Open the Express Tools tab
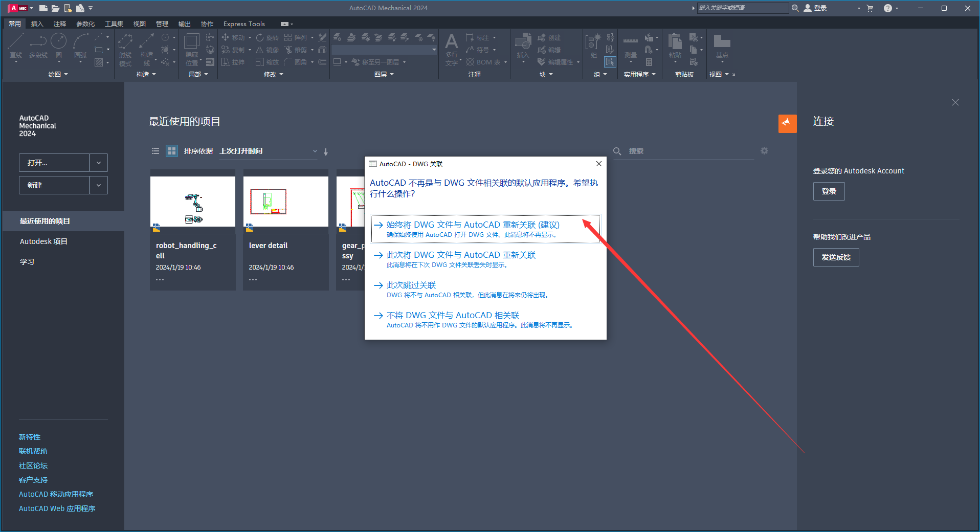Screen dimensions: 980x532 [x=244, y=24]
